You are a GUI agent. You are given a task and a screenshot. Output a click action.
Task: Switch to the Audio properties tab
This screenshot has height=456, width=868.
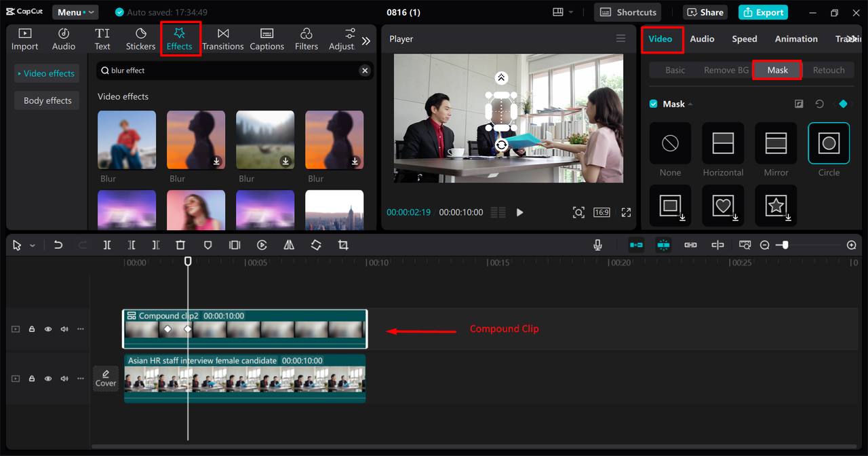coord(702,39)
